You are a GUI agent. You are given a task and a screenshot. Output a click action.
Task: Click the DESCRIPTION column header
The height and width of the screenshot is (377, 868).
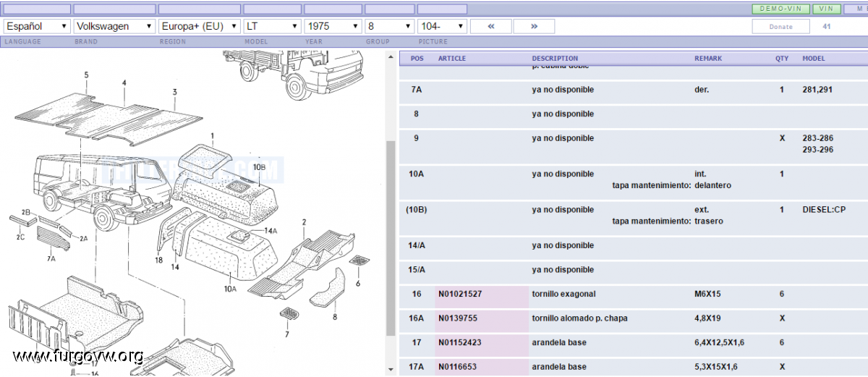(555, 58)
